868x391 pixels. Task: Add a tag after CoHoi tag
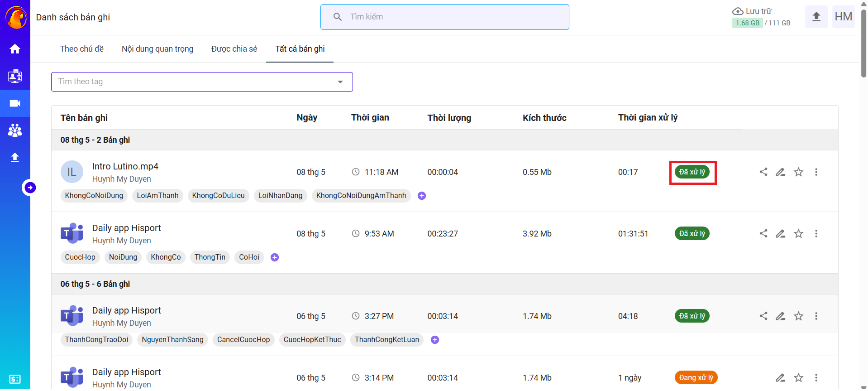click(x=275, y=257)
